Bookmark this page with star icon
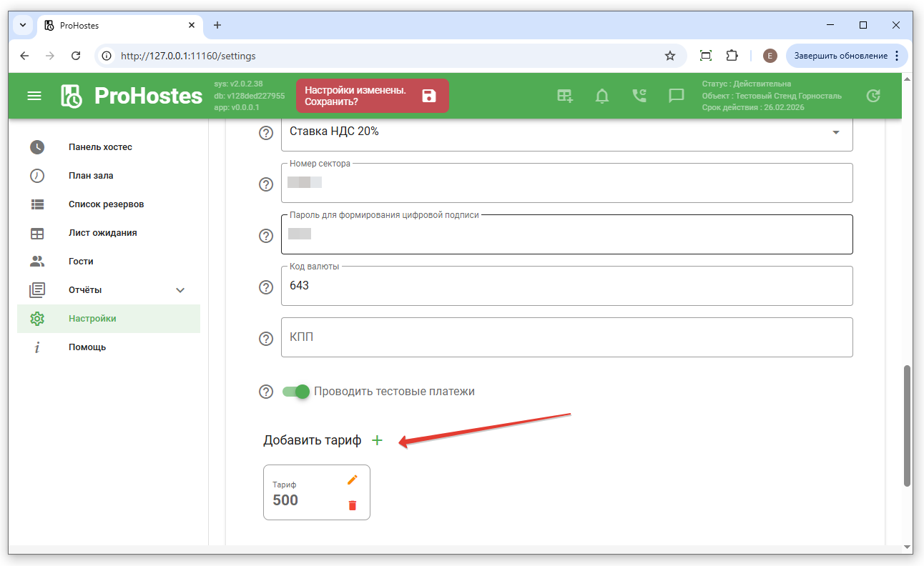Image resolution: width=924 pixels, height=566 pixels. (x=670, y=56)
